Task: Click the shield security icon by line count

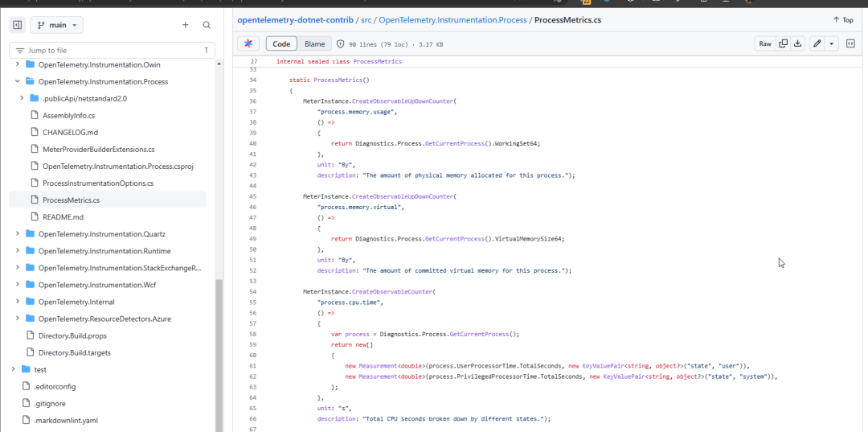Action: 341,43
